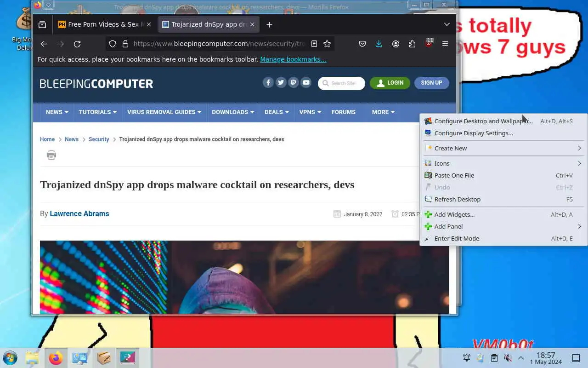Show tracking protection shield info
The width and height of the screenshot is (588, 368).
[113, 44]
